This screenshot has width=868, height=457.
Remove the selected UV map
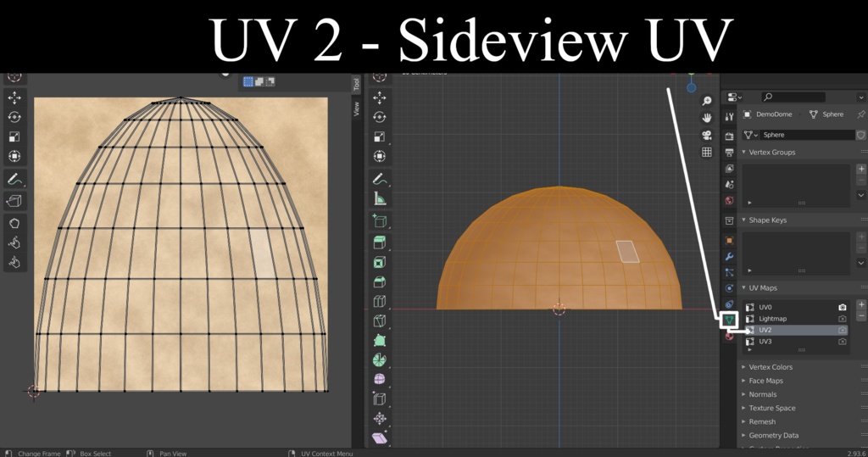(x=861, y=316)
